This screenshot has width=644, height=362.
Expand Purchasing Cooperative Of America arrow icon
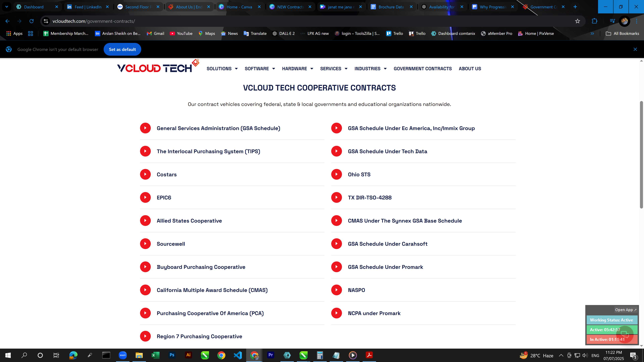[145, 313]
